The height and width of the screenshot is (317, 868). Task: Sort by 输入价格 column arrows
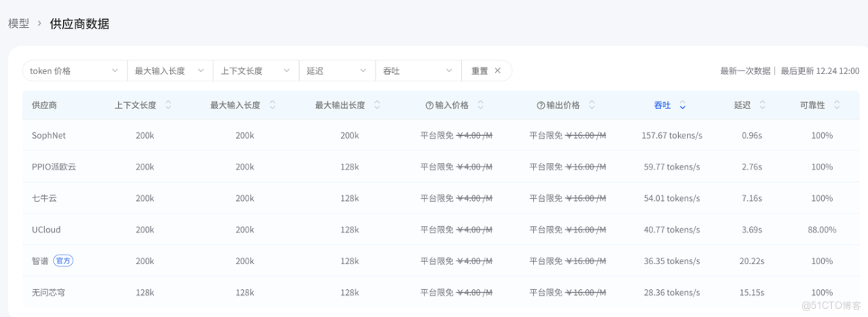pyautogui.click(x=480, y=105)
